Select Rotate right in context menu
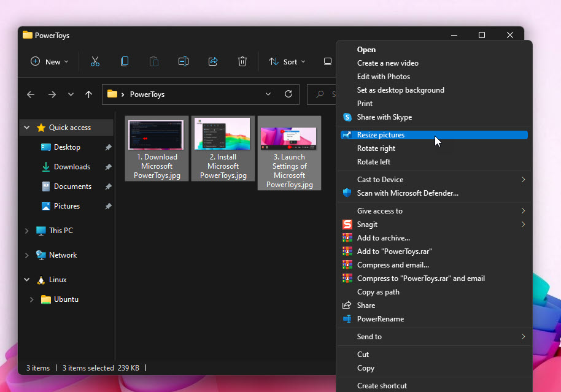 coord(434,148)
